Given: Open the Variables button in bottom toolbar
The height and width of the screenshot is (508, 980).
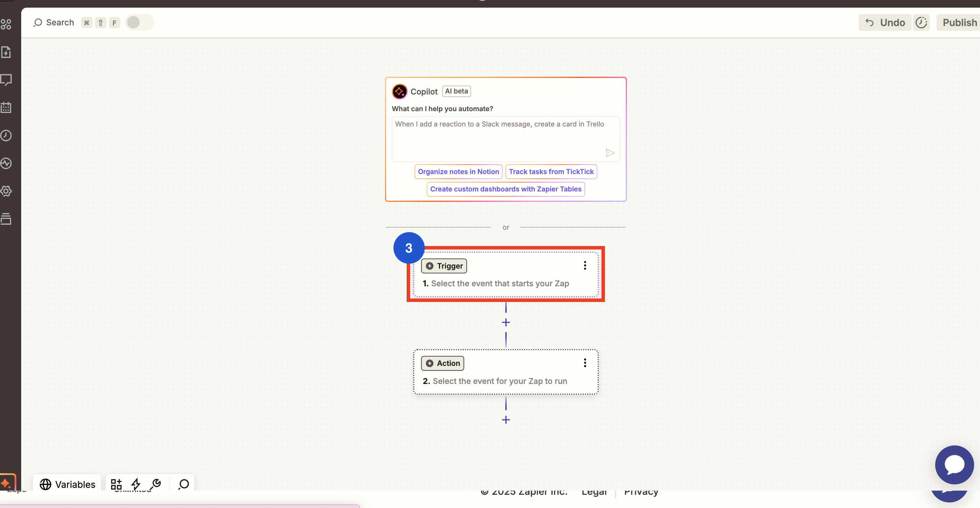Looking at the screenshot, I should coord(67,484).
